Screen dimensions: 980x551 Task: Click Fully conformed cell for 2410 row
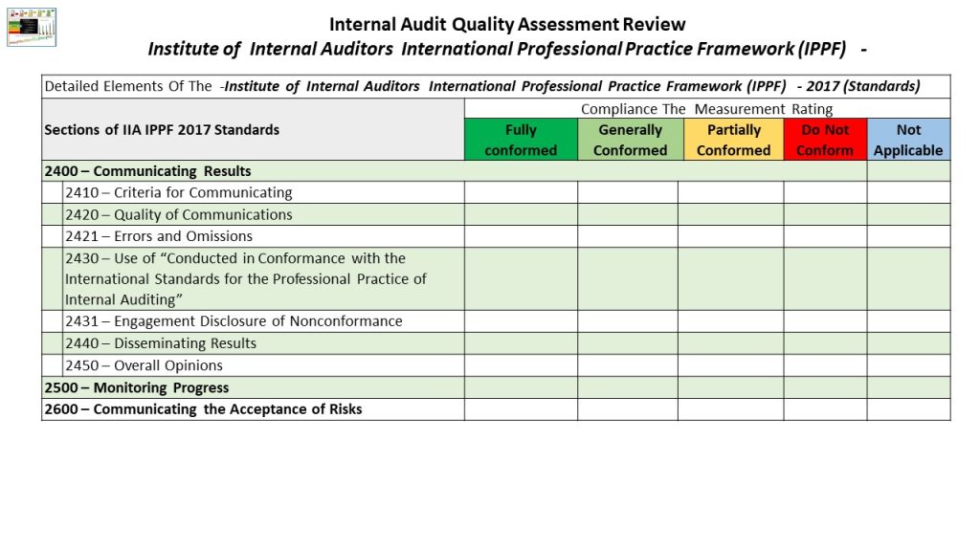click(521, 192)
